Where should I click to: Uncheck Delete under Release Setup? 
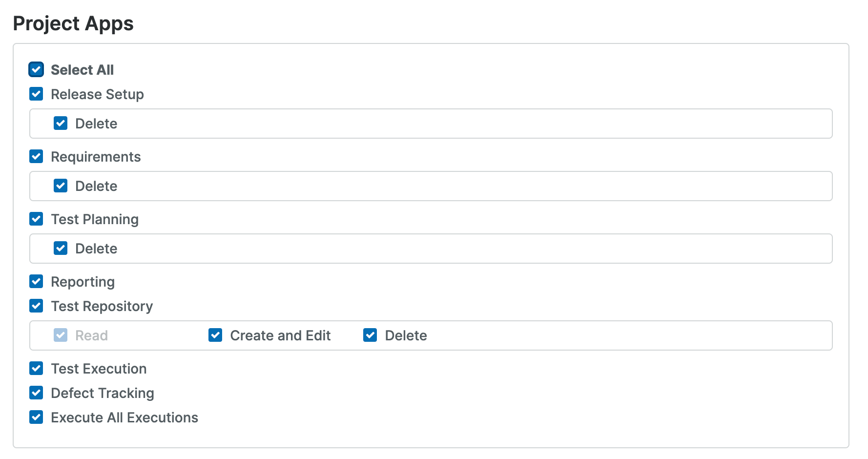tap(60, 123)
